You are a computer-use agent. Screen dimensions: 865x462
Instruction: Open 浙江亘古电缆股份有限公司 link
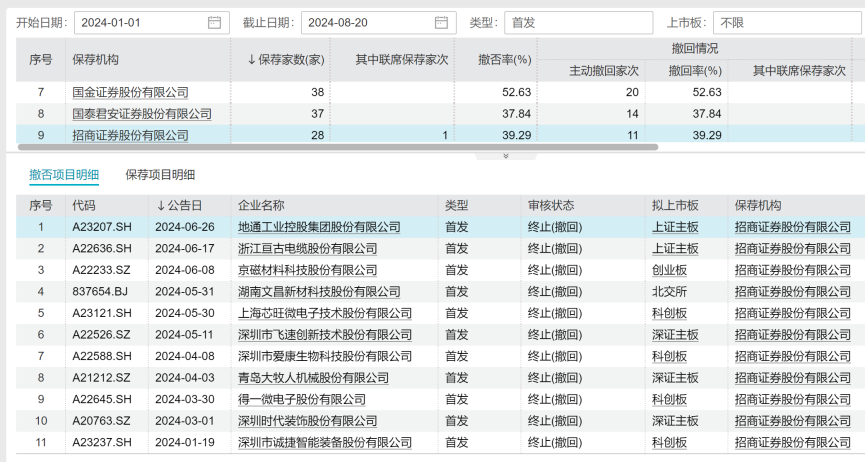click(307, 248)
